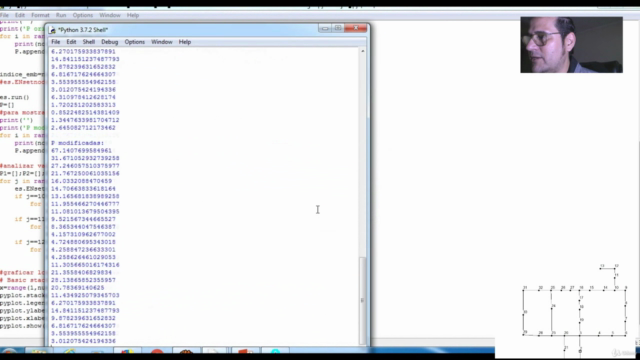Close the Python 3.7.2 Shell window
The height and width of the screenshot is (360, 640).
pos(356,28)
